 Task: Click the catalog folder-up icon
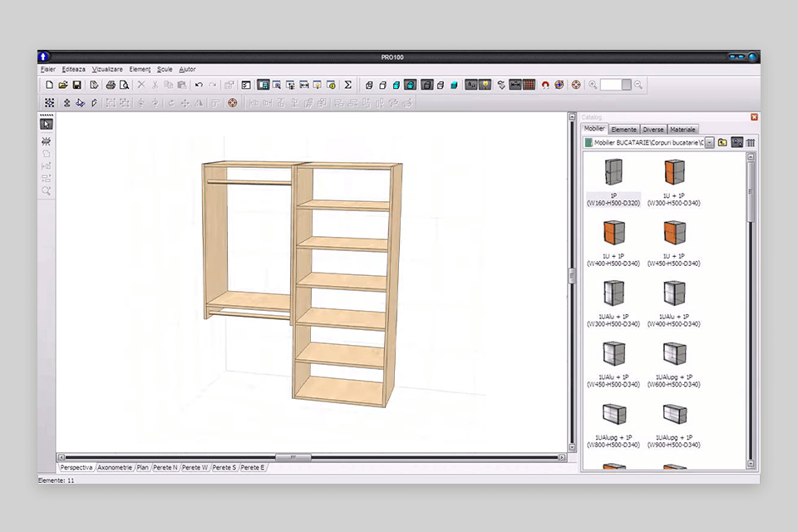[722, 142]
